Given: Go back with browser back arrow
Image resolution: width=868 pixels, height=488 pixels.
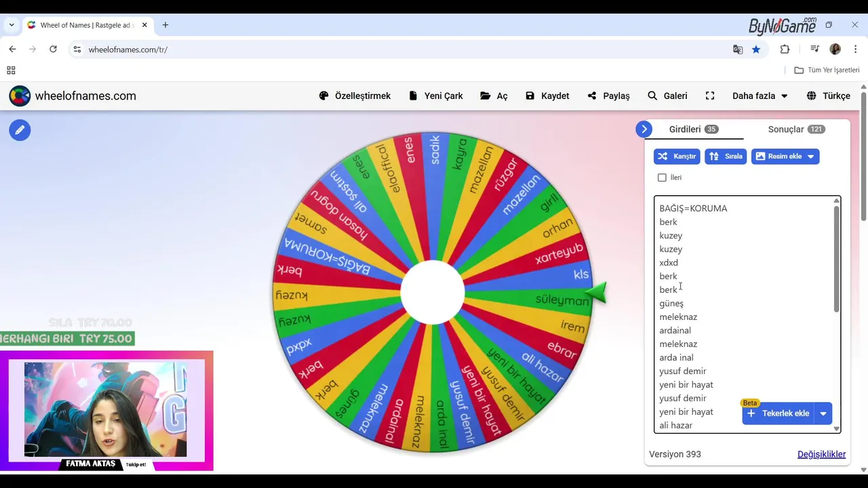Looking at the screenshot, I should point(12,49).
